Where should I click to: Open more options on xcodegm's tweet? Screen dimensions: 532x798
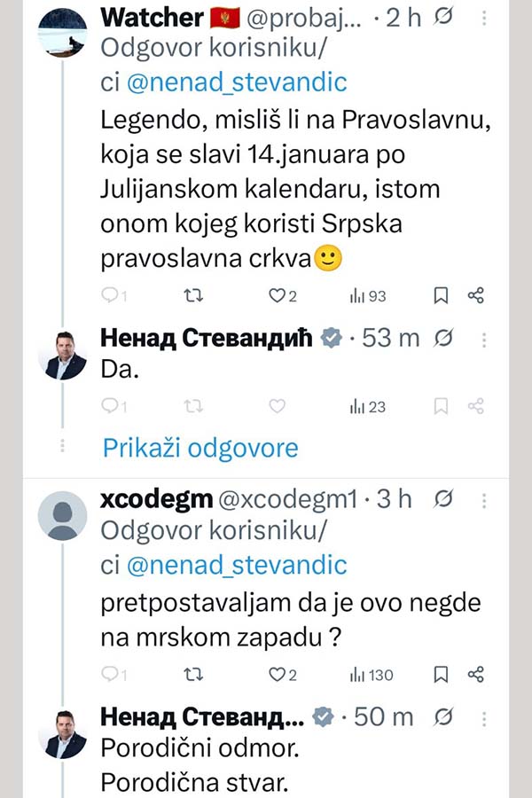(x=483, y=500)
